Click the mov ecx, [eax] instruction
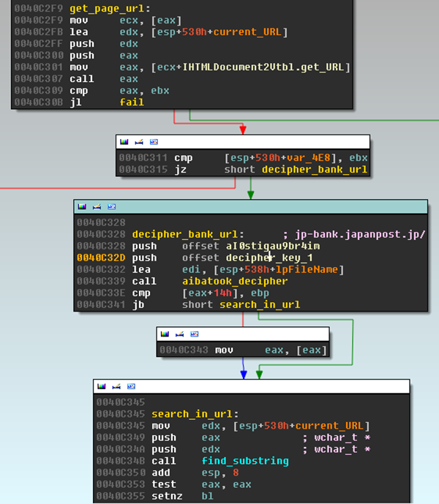439x504 pixels. point(125,20)
